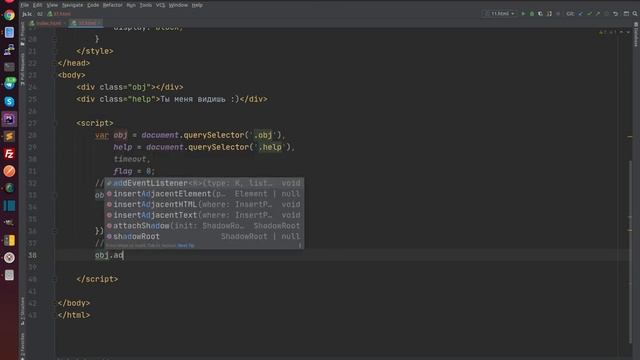The height and width of the screenshot is (360, 640).
Task: Open the documents app icon below Chrome
Action: (9, 32)
